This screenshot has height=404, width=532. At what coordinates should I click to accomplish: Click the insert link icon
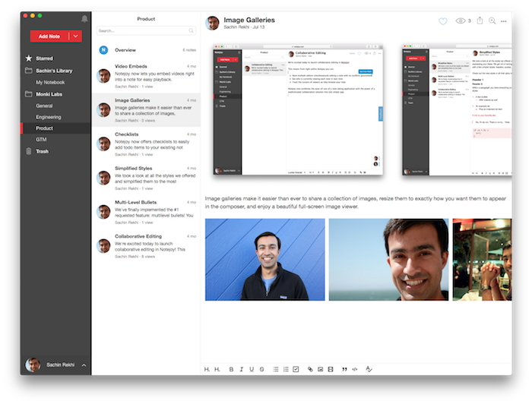pyautogui.click(x=310, y=369)
